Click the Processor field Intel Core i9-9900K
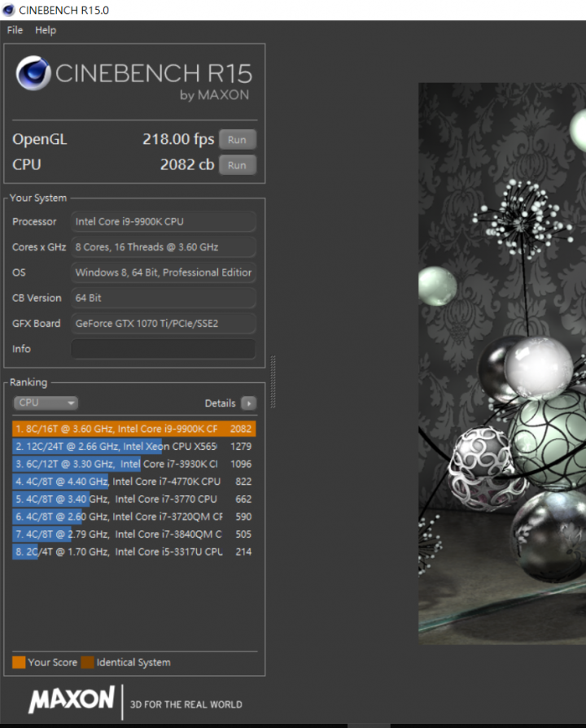 click(x=163, y=221)
